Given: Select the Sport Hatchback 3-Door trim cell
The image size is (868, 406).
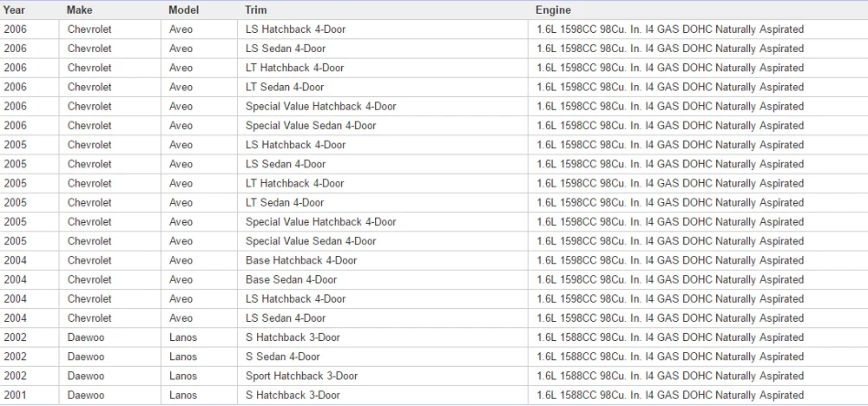Looking at the screenshot, I should tap(301, 377).
